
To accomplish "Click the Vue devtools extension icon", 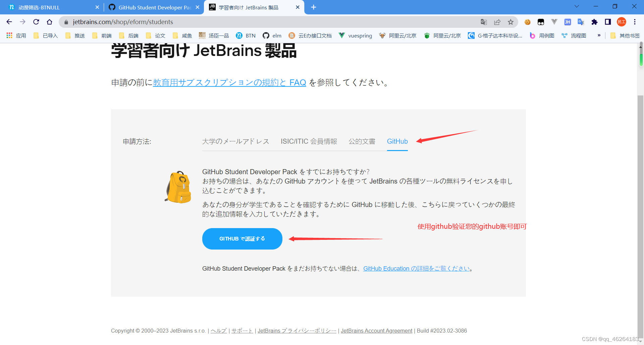I will tap(554, 22).
